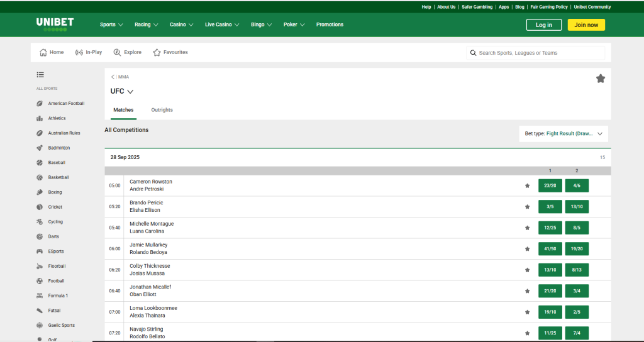644x342 pixels.
Task: Switch to the Outrights tab
Action: 162,110
